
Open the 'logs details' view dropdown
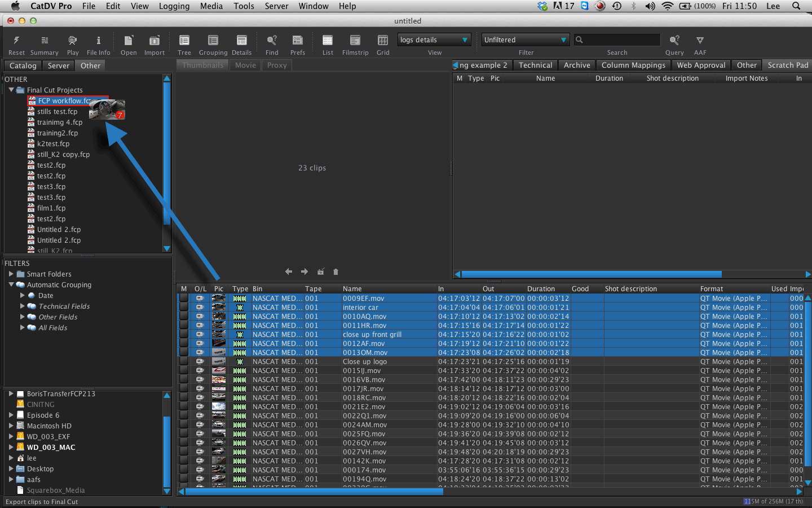[x=434, y=40]
